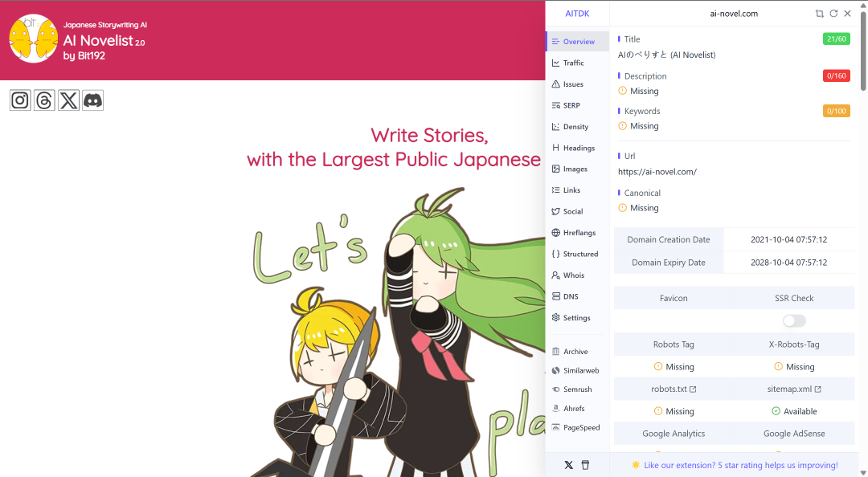Click the Domain Expiry Date value
The image size is (868, 477).
pyautogui.click(x=789, y=263)
